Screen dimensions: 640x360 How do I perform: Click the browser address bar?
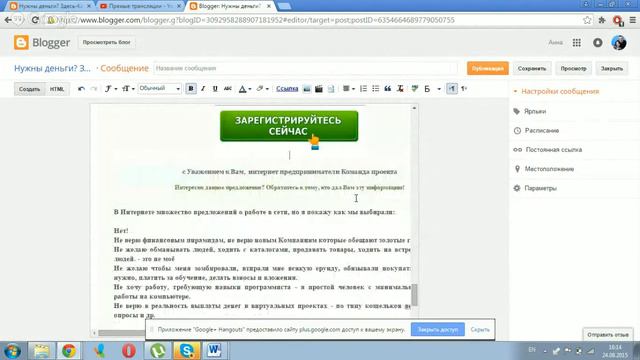[x=318, y=20]
